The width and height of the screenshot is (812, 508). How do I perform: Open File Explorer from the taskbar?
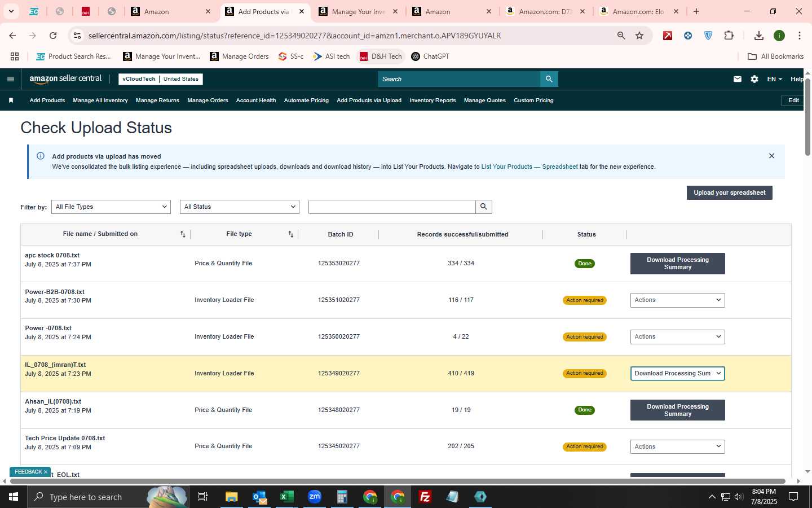point(232,497)
